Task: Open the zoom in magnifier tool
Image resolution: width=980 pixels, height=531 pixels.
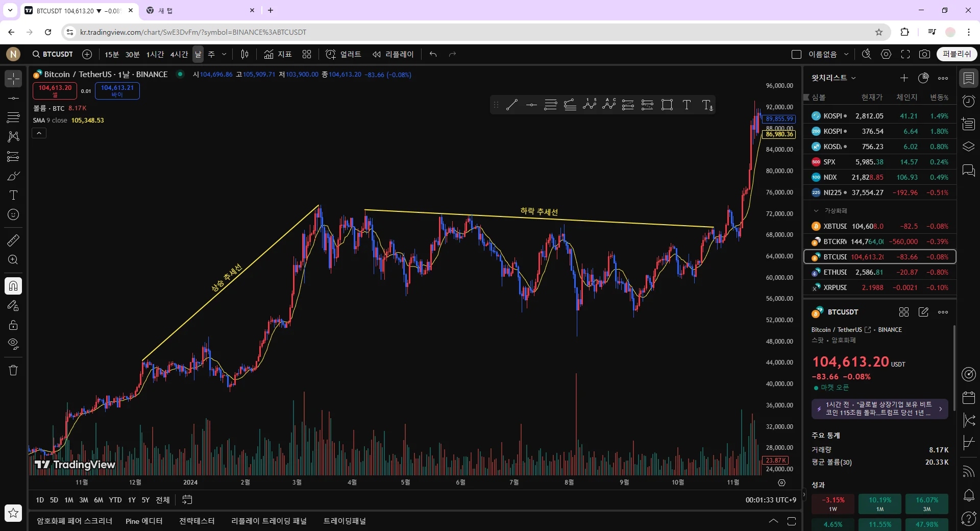Action: pyautogui.click(x=13, y=259)
